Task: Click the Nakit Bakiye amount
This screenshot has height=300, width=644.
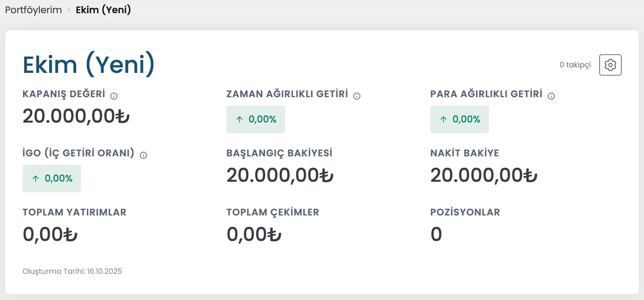Action: tap(484, 175)
